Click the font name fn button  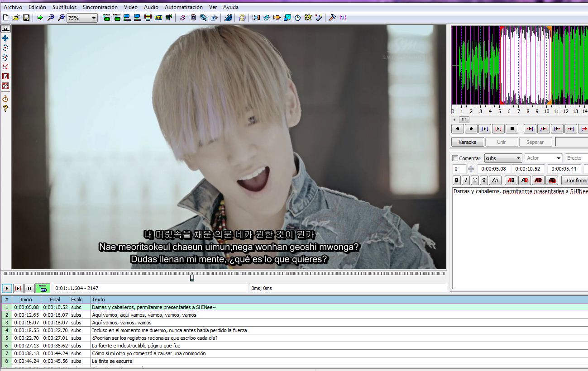pos(495,180)
